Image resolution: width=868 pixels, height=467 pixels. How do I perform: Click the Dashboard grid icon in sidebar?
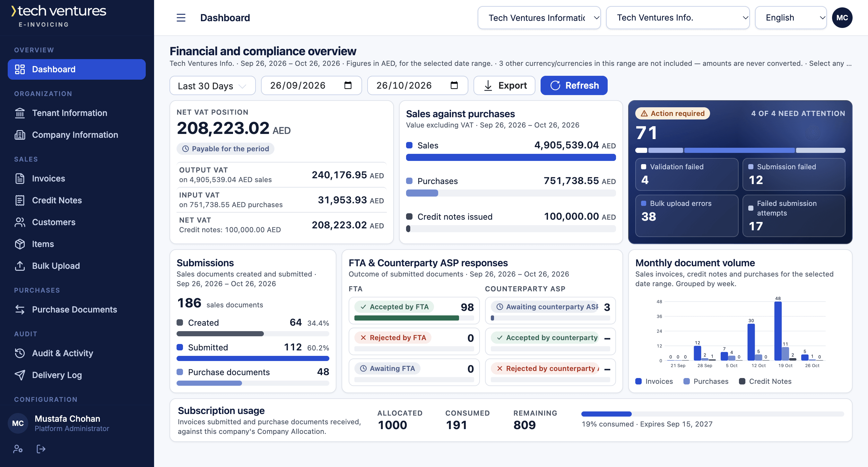click(20, 69)
